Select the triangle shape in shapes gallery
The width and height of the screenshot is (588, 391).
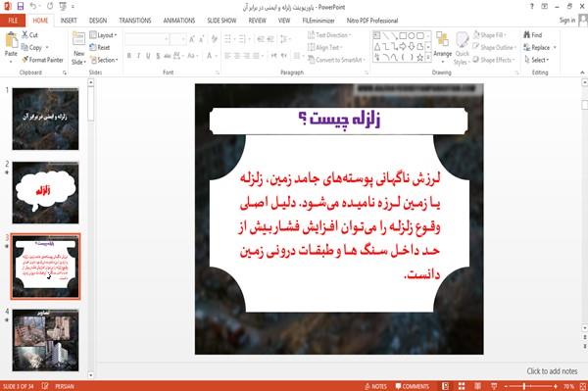tap(377, 47)
